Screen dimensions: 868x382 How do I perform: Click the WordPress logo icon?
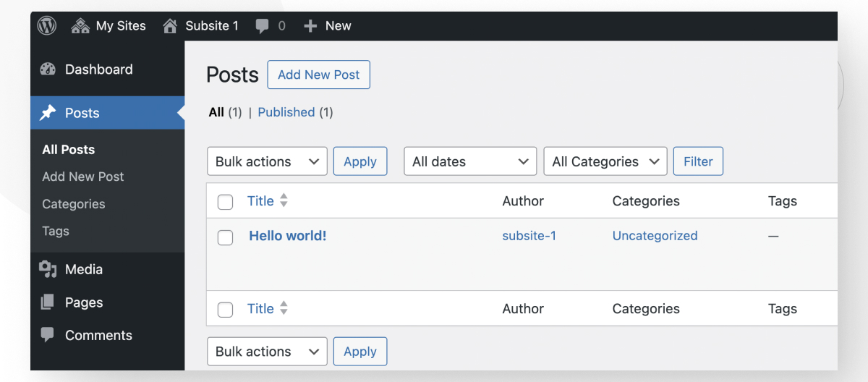tap(47, 26)
